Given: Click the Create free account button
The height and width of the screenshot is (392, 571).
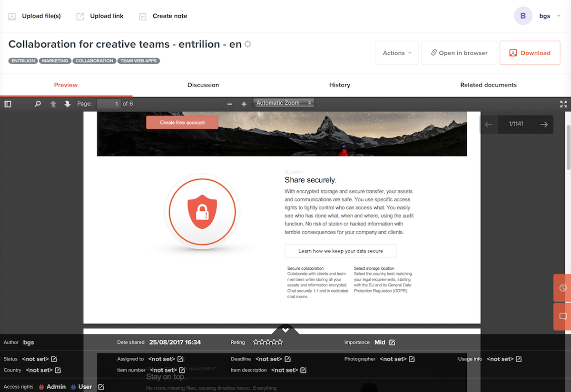Looking at the screenshot, I should coord(182,122).
